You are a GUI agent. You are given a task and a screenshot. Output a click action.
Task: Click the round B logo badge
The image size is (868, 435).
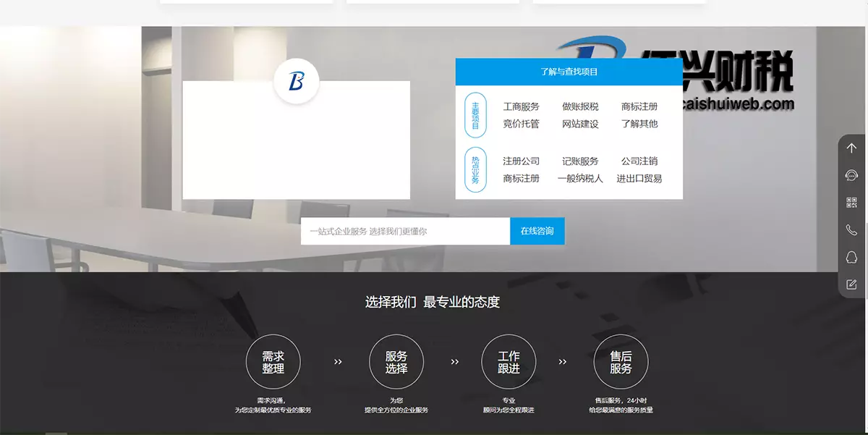point(297,81)
